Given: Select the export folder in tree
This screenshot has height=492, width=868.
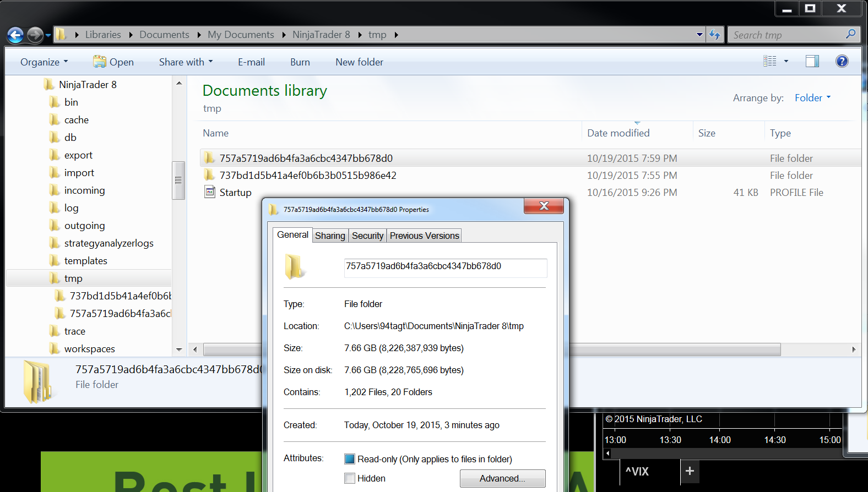Looking at the screenshot, I should 78,155.
